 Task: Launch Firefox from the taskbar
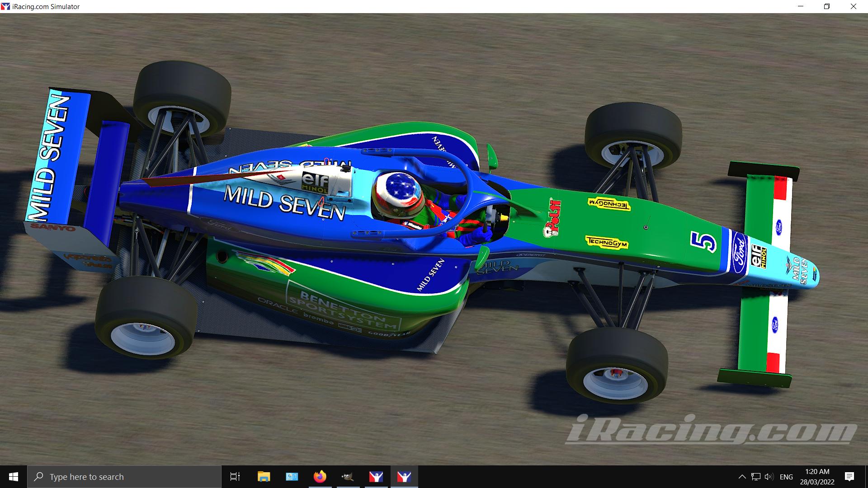320,477
